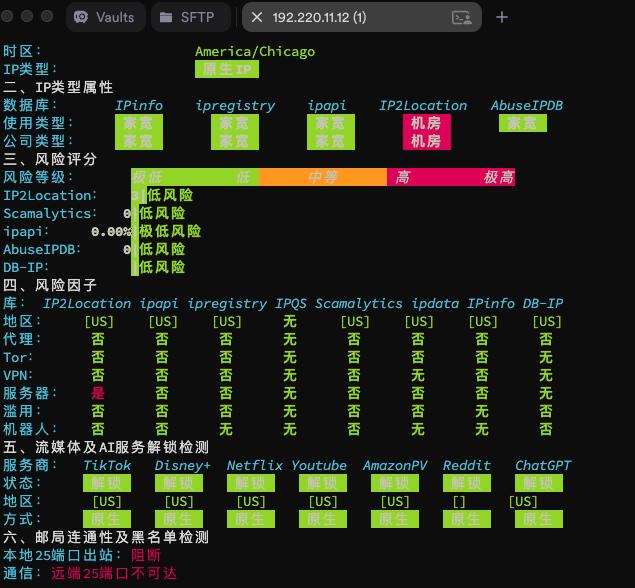This screenshot has width=635, height=588.
Task: Click the red 机房 badge in 使用类型 row
Action: pos(426,123)
